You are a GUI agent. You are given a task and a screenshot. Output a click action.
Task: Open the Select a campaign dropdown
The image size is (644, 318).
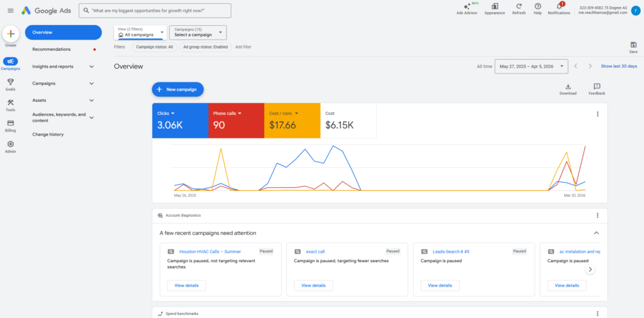click(198, 33)
